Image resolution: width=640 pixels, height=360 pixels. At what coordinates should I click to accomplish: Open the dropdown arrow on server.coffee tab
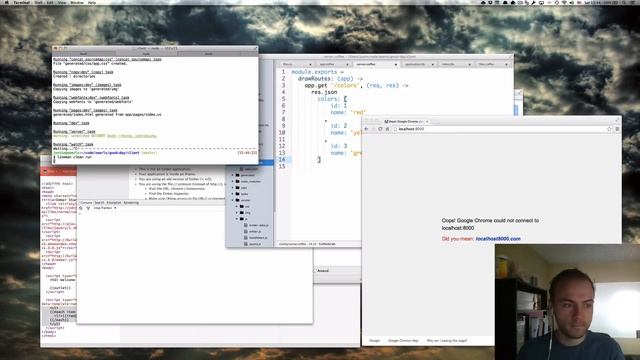(396, 64)
